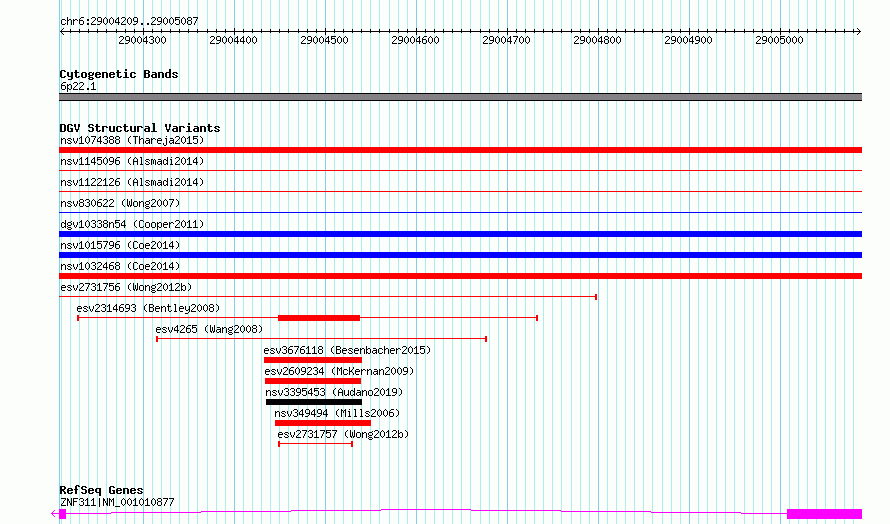This screenshot has height=524, width=890.
Task: Open the esv2731757 (Wong2012b) label
Action: [343, 434]
